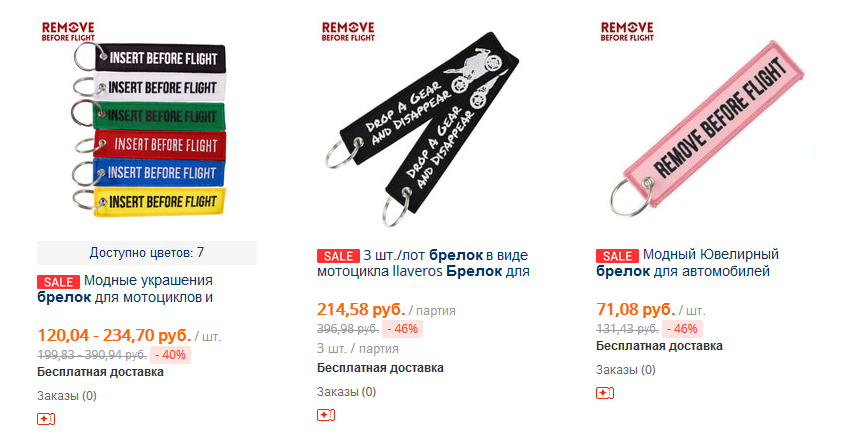
Task: Click SALE badge on first product title
Action: [x=58, y=282]
